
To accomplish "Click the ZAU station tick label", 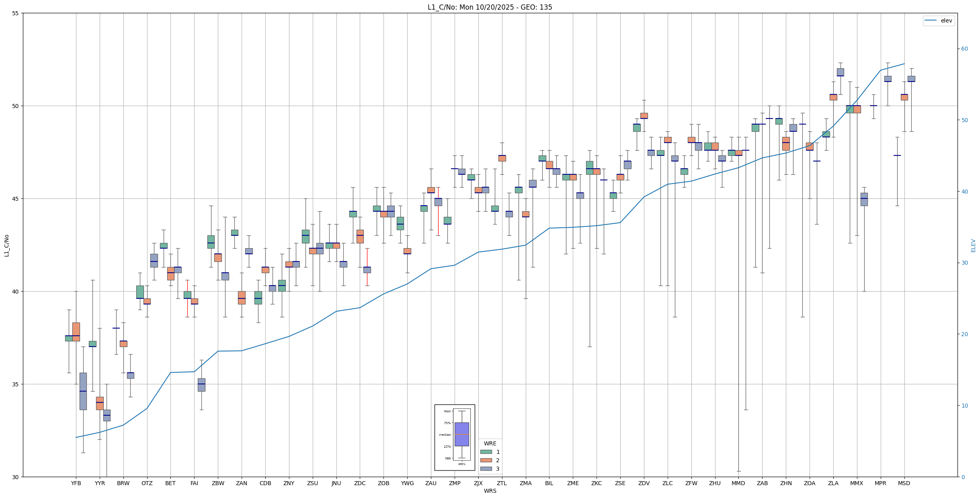I will (431, 483).
